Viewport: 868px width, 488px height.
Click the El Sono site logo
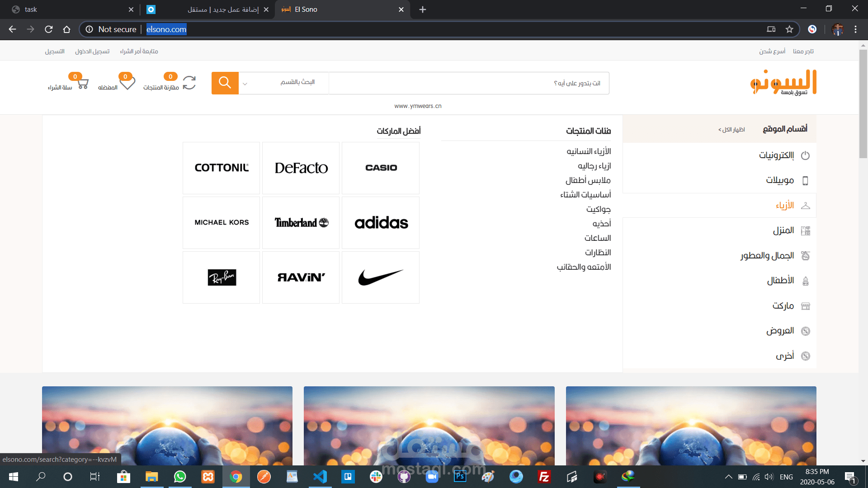(783, 82)
